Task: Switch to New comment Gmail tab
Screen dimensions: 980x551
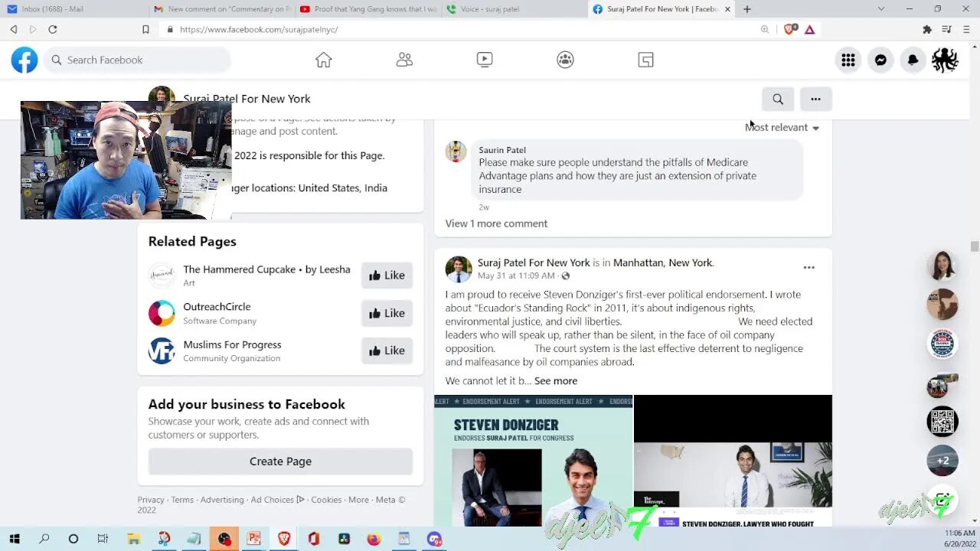Action: tap(222, 9)
